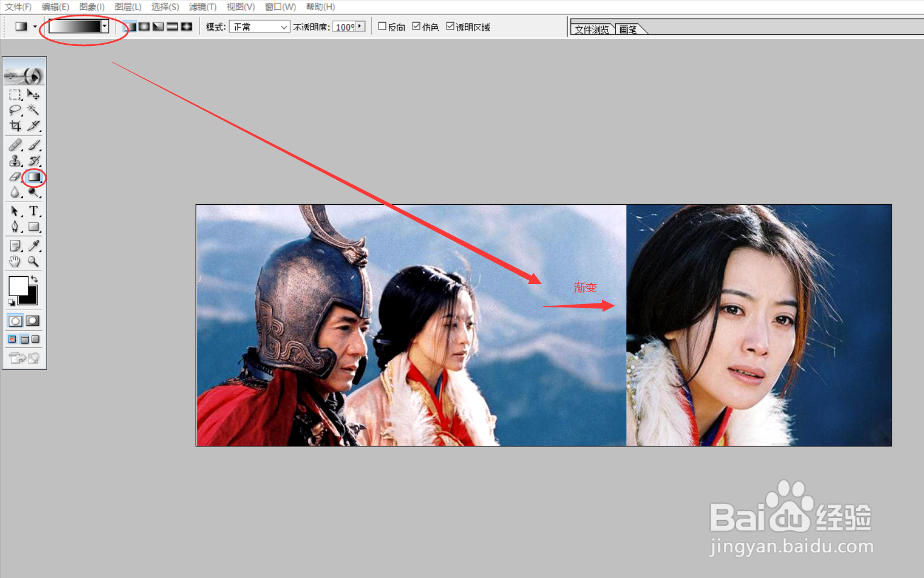
Task: Select Reflected gradient type
Action: click(172, 27)
